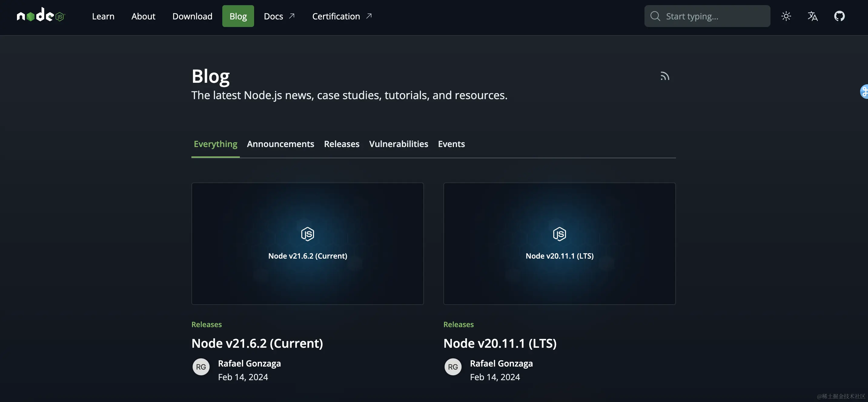Click the blue floating widget at the right edge
This screenshot has height=402, width=868.
pos(864,91)
